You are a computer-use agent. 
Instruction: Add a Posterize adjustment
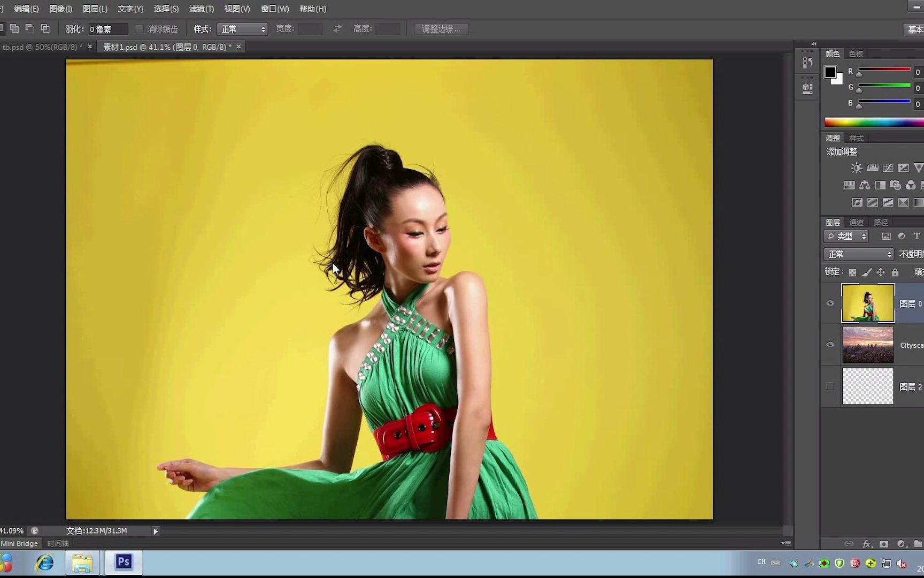(x=872, y=202)
